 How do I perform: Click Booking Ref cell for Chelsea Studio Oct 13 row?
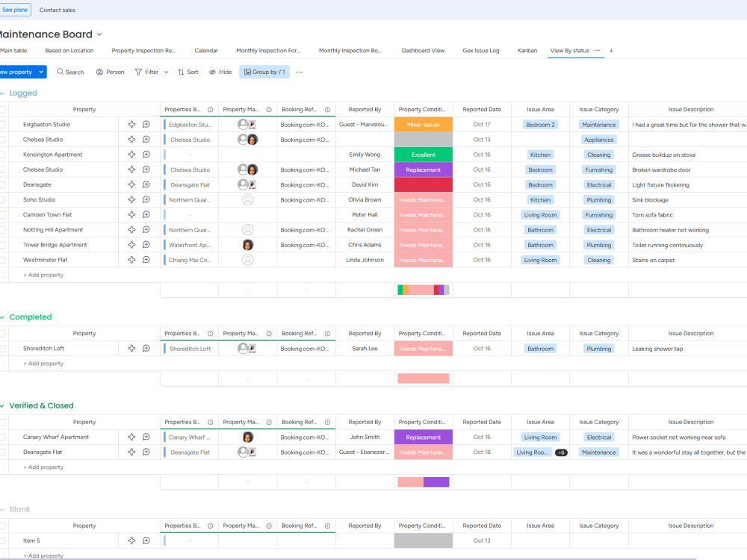(x=306, y=140)
